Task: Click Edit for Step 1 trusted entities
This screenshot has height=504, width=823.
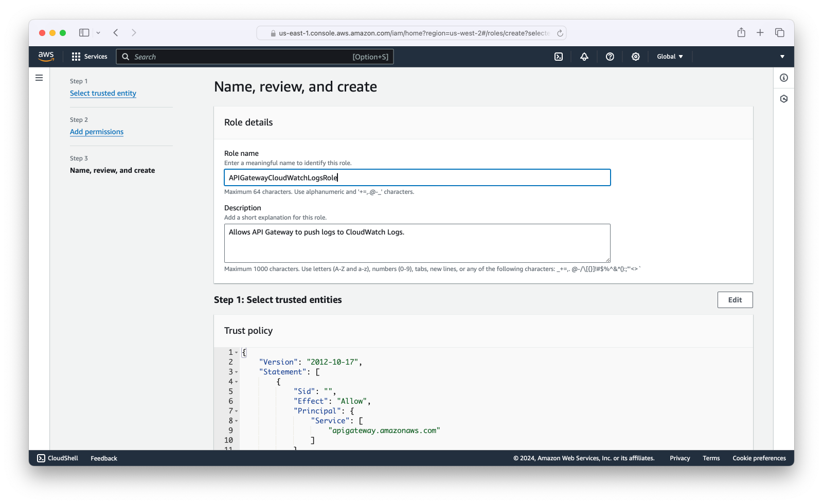Action: tap(735, 300)
